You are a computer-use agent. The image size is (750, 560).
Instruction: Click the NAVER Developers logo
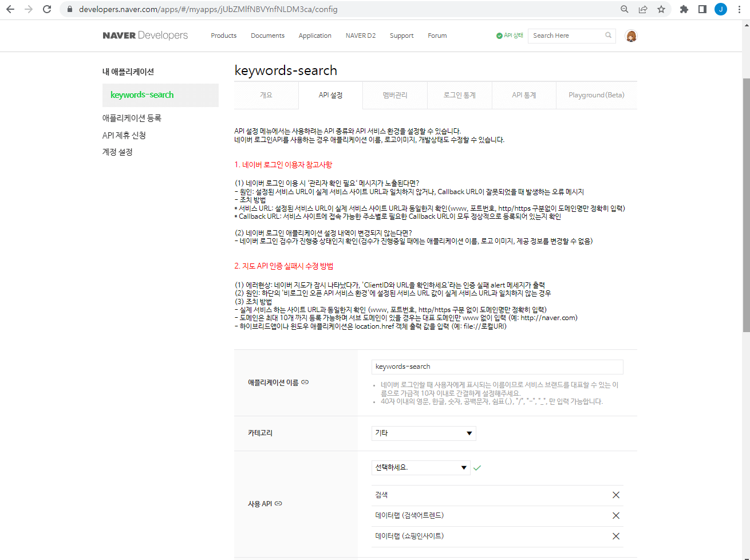(145, 36)
